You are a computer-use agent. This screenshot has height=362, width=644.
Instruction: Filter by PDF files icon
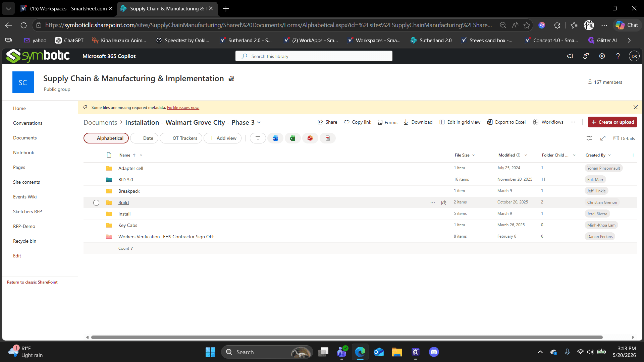click(327, 138)
